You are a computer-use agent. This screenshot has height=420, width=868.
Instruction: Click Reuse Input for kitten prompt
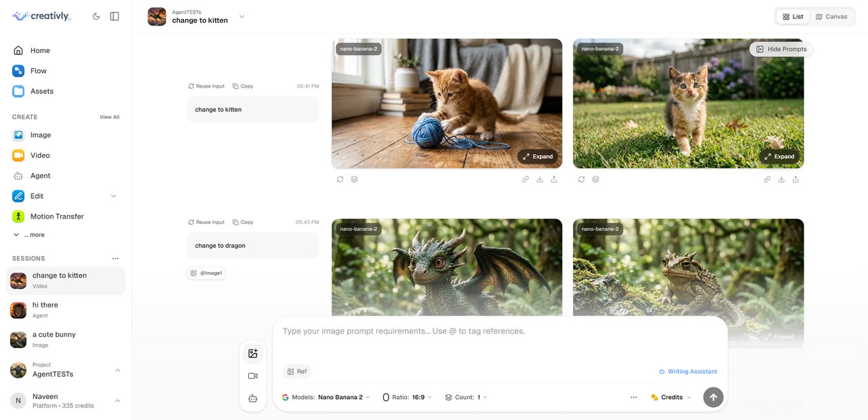(x=206, y=86)
